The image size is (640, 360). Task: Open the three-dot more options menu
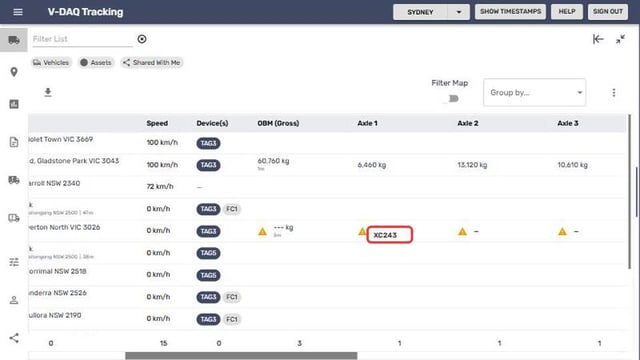(x=613, y=93)
